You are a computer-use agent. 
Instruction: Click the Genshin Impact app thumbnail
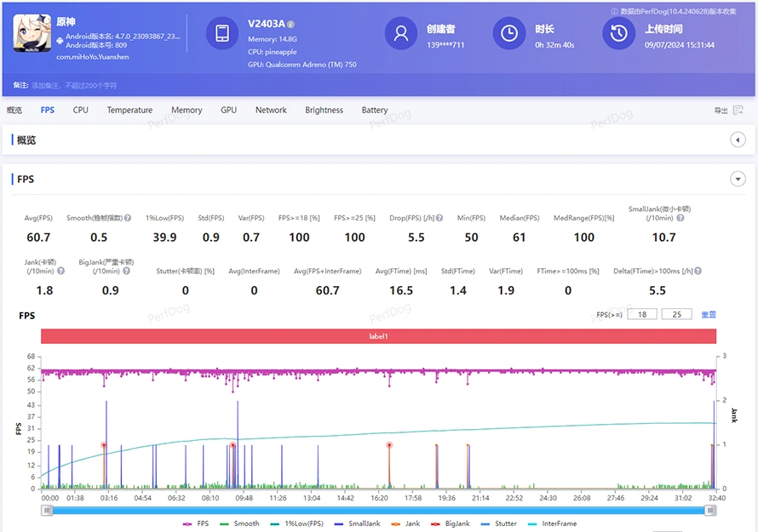(x=31, y=34)
